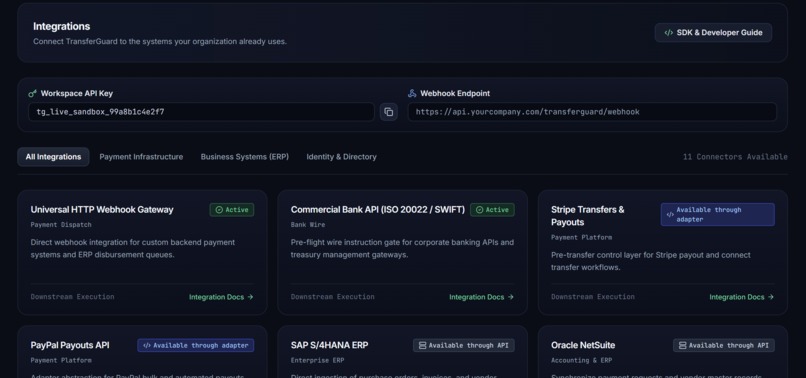This screenshot has width=806, height=378.
Task: Click the Commercial Bank API description text
Action: 402,248
